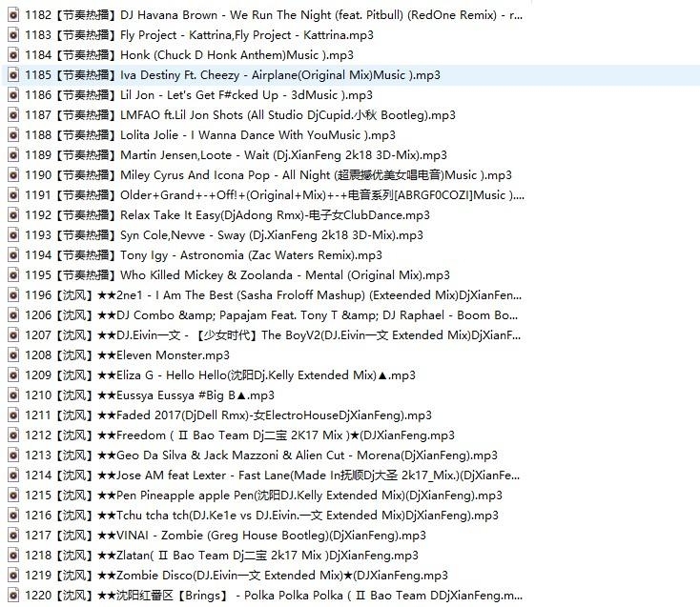700x607 pixels.
Task: Select the file icon of Eliza G Hello Hello
Action: click(x=13, y=375)
